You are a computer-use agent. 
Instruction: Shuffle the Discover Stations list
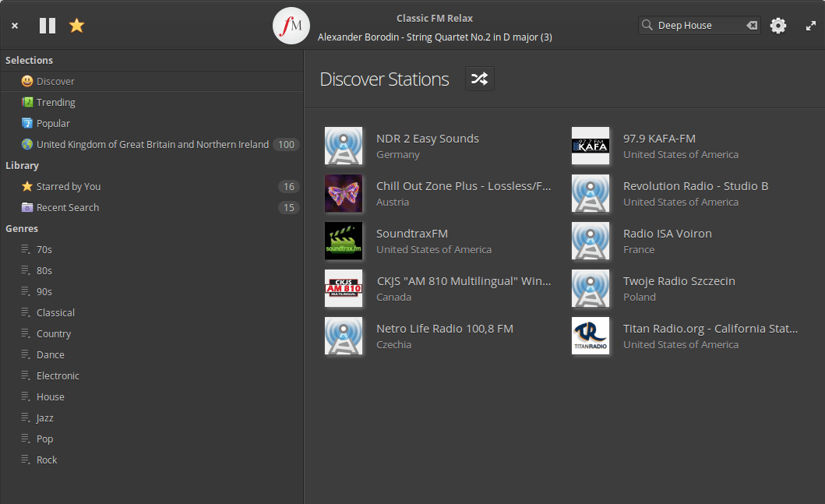click(479, 79)
